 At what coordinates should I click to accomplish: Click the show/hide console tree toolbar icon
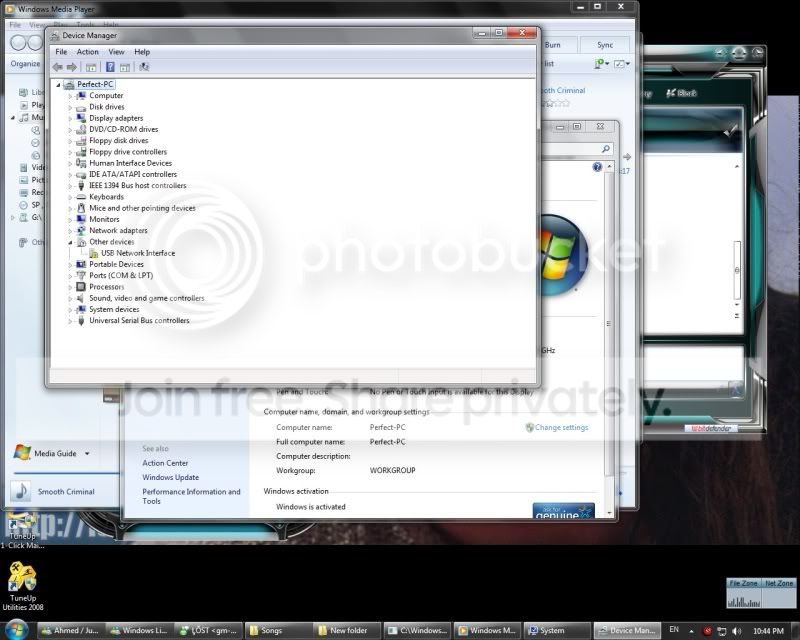91,67
